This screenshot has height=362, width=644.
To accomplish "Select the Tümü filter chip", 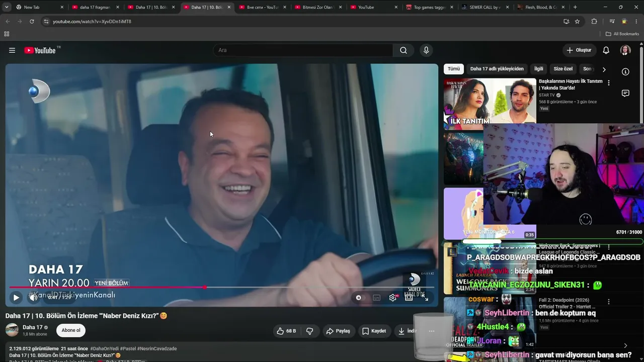I will pos(454,69).
